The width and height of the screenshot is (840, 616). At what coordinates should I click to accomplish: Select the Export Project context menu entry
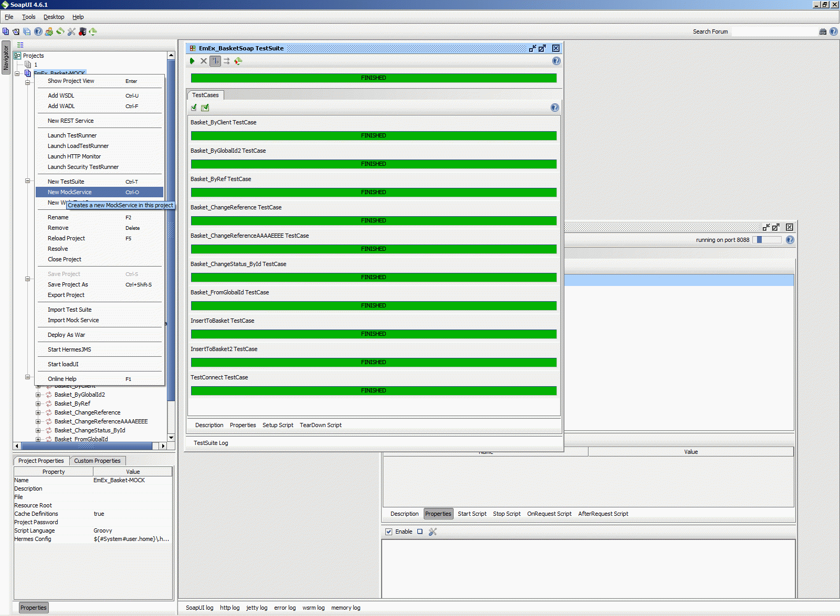(x=99, y=295)
